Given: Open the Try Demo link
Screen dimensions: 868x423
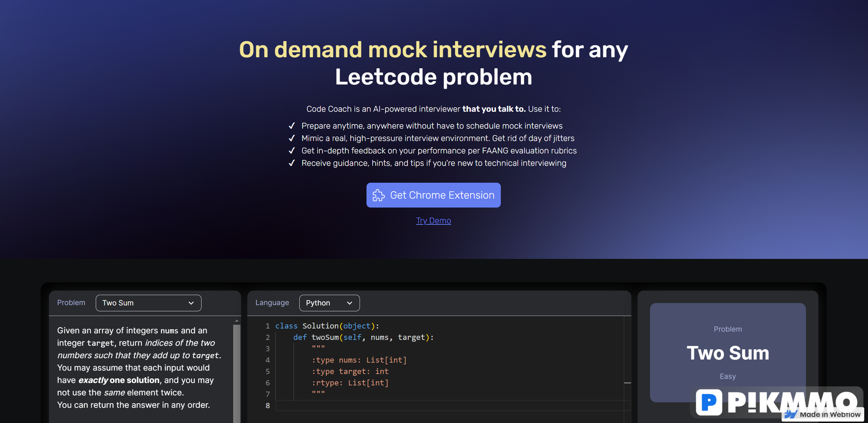Looking at the screenshot, I should [433, 220].
